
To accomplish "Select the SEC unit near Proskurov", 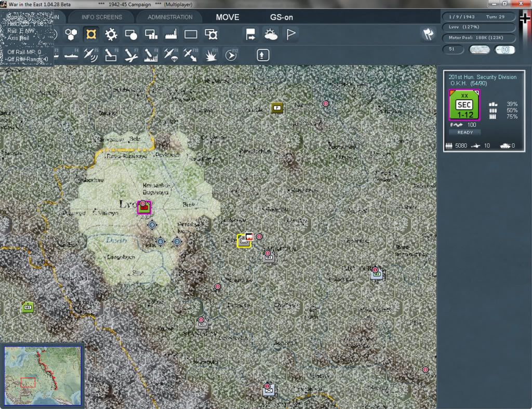I will click(x=376, y=273).
